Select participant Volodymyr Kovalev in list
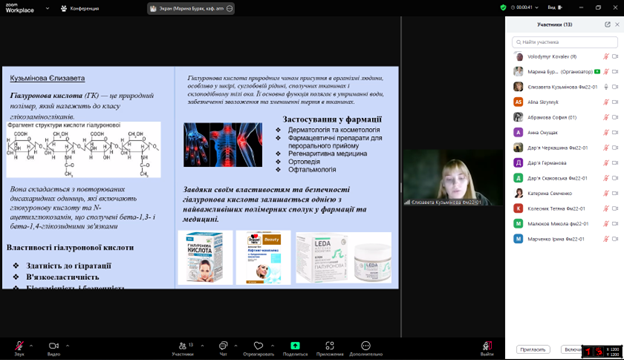 click(565, 56)
